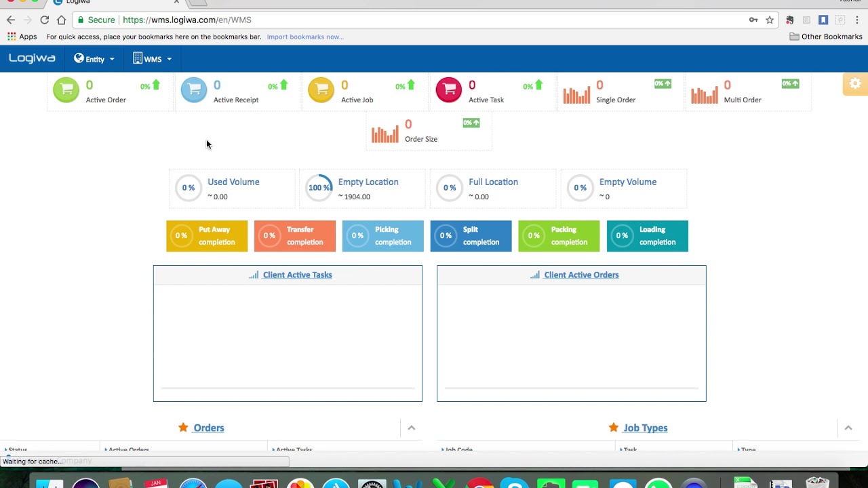Open the Orders link
The height and width of the screenshot is (488, 868).
pyautogui.click(x=209, y=428)
